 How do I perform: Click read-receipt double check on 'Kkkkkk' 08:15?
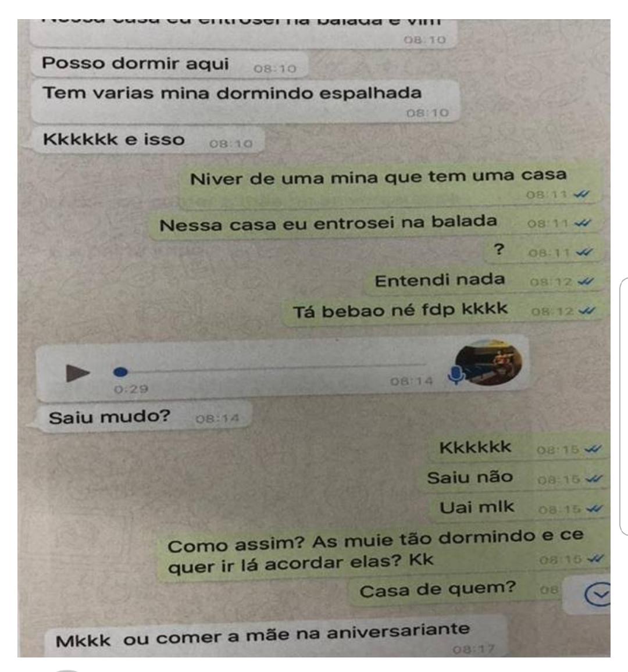(x=594, y=449)
